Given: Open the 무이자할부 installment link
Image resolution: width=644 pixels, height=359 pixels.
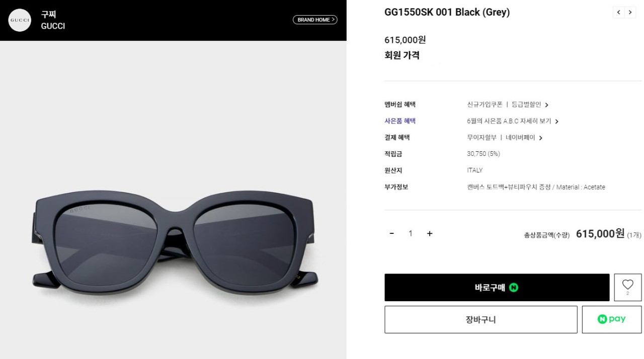Looking at the screenshot, I should pos(481,137).
